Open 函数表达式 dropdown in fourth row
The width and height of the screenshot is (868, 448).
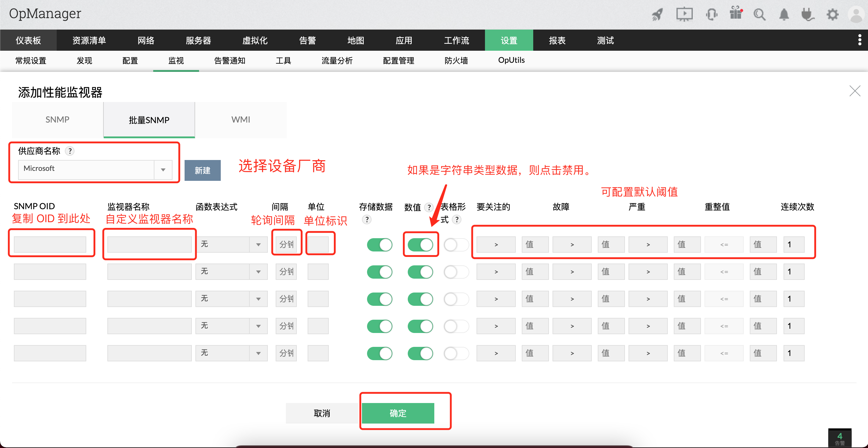232,326
